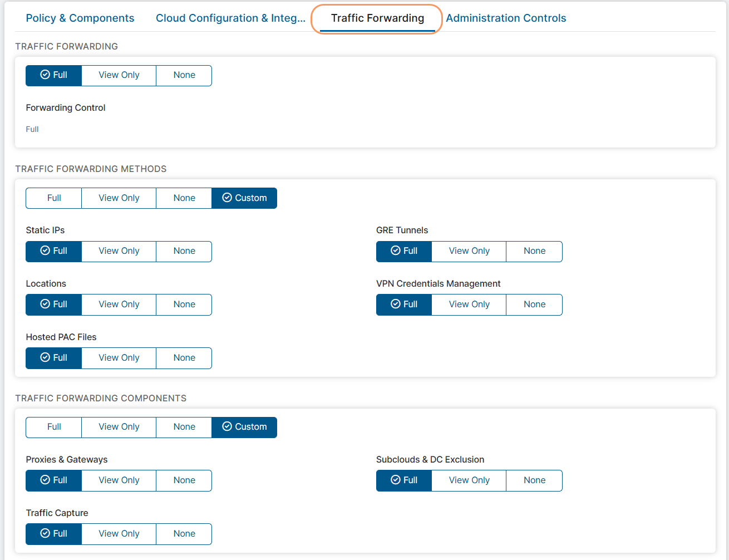Switch Proxies & Gateways to View Only
Image resolution: width=729 pixels, height=560 pixels.
pyautogui.click(x=119, y=480)
